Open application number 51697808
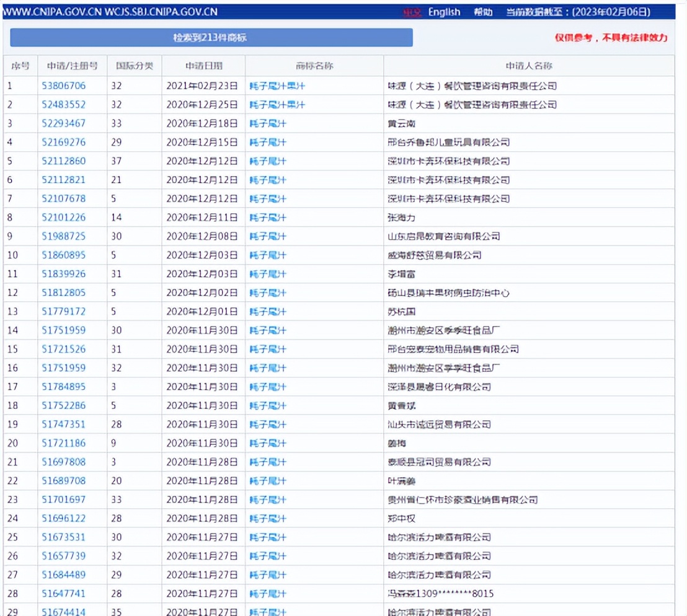The image size is (687, 616). click(64, 462)
